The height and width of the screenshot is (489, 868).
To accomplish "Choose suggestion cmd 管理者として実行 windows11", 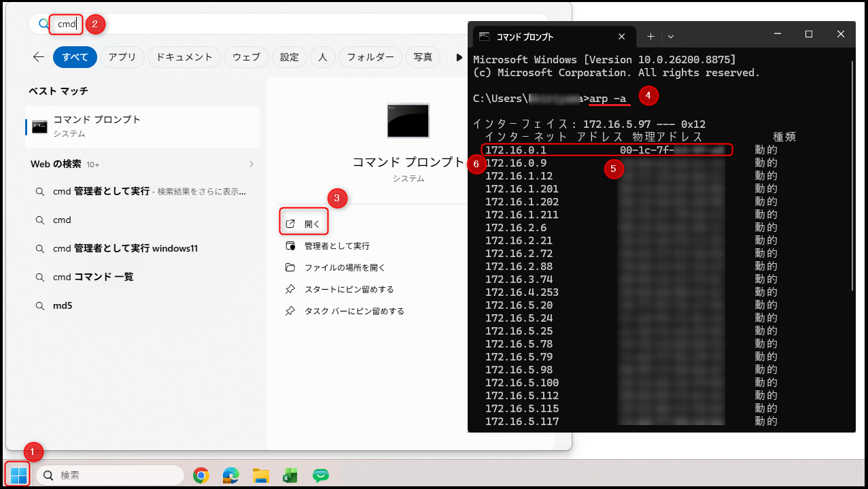I will [142, 248].
